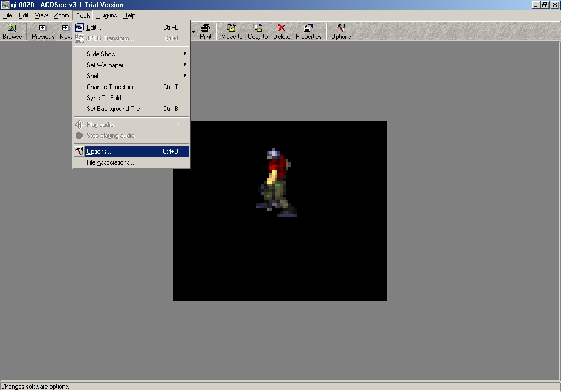Expand the Slide Show submenu
The width and height of the screenshot is (561, 392).
pos(131,54)
